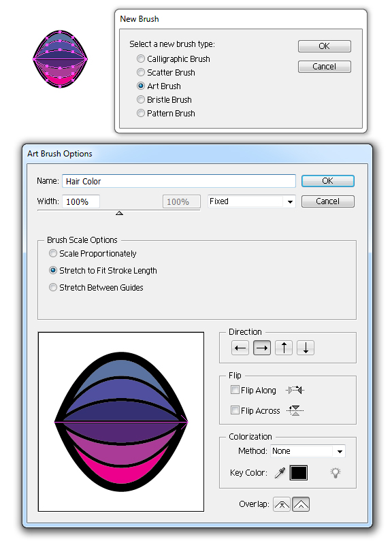Screen dimensions: 392x543
Task: Enable Flip Along checkbox
Action: coord(235,390)
